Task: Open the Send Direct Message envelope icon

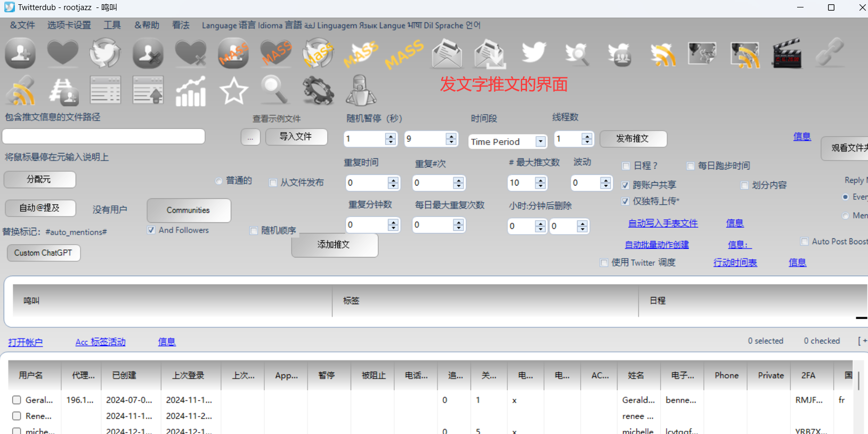Action: [447, 53]
